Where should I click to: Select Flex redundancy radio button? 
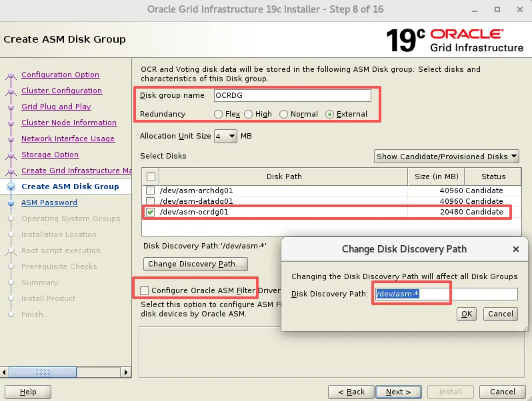tap(218, 114)
